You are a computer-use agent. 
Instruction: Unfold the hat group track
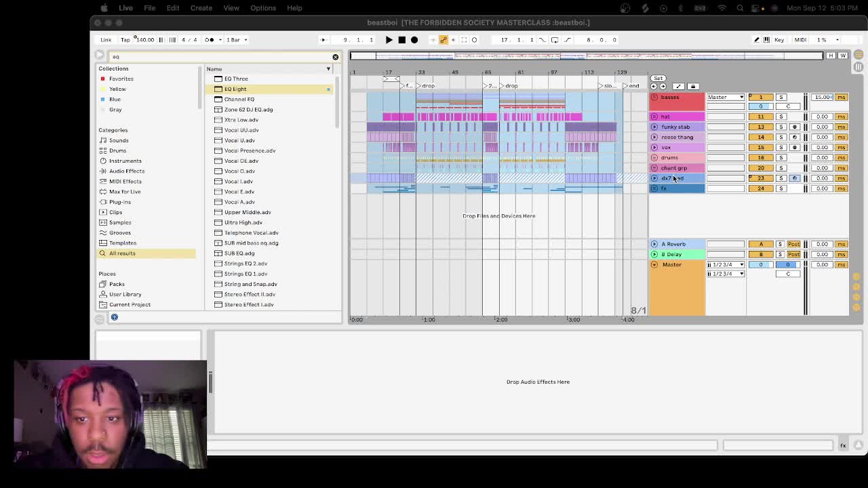(654, 117)
